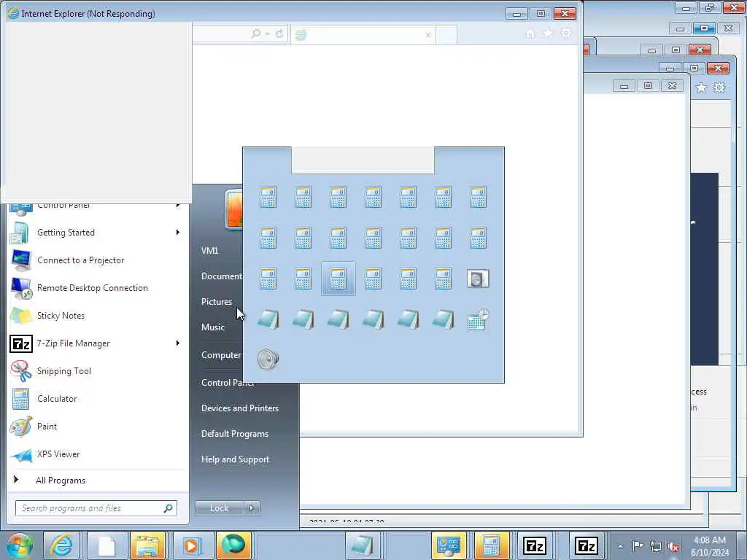Open Music from Start menu right pane
Viewport: 747px width, 560px height.
pyautogui.click(x=213, y=327)
